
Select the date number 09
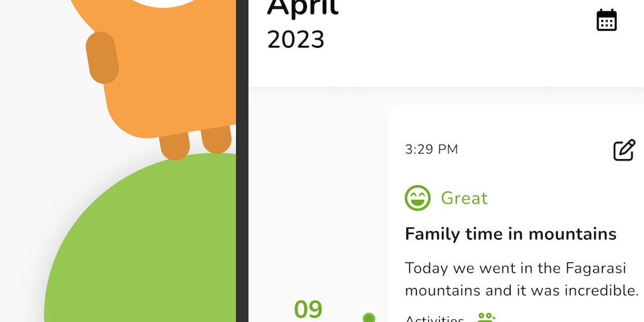[x=308, y=310]
